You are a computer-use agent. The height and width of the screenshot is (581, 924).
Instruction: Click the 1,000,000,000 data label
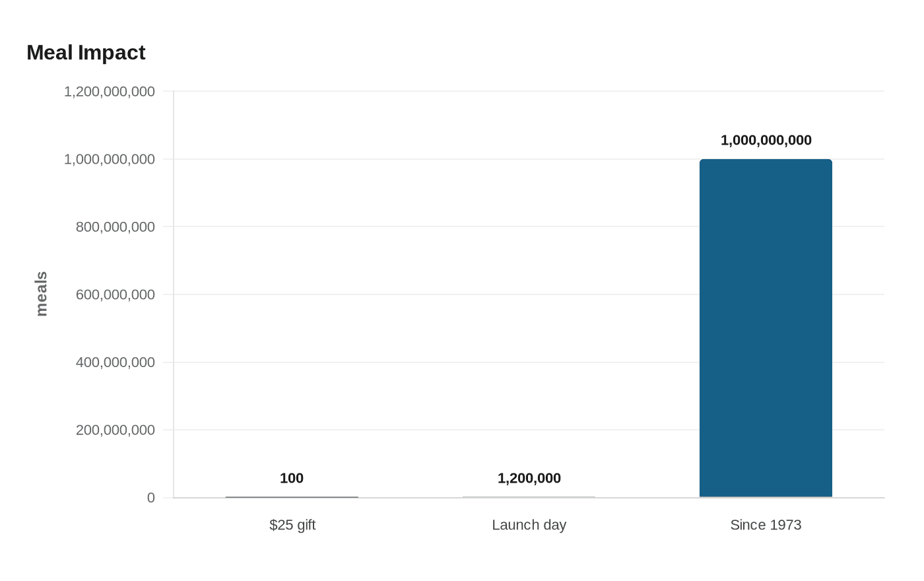[766, 140]
